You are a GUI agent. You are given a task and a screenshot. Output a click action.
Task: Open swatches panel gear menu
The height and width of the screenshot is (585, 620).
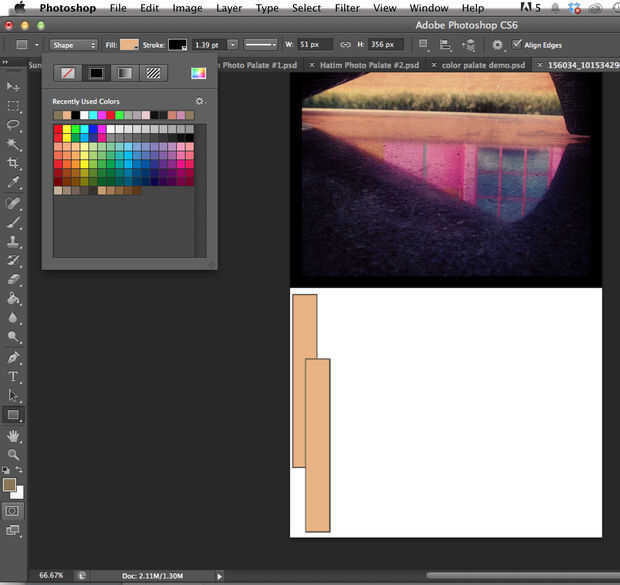pos(200,101)
